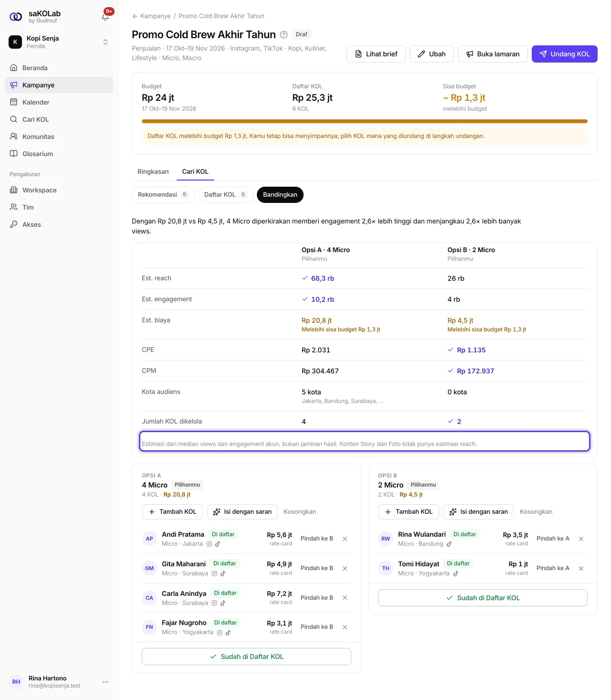Click the Kampanye breadcrumb link
This screenshot has height=700, width=611.
tap(156, 16)
